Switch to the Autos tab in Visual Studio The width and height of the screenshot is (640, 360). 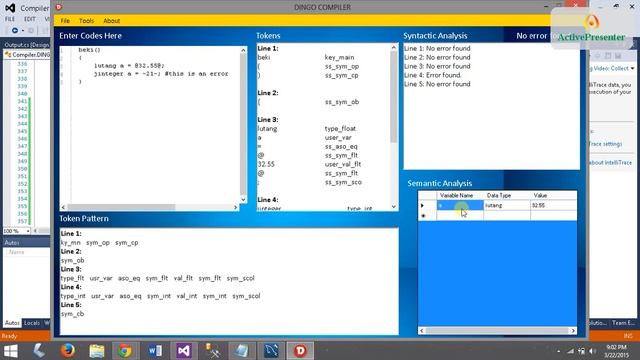click(12, 323)
